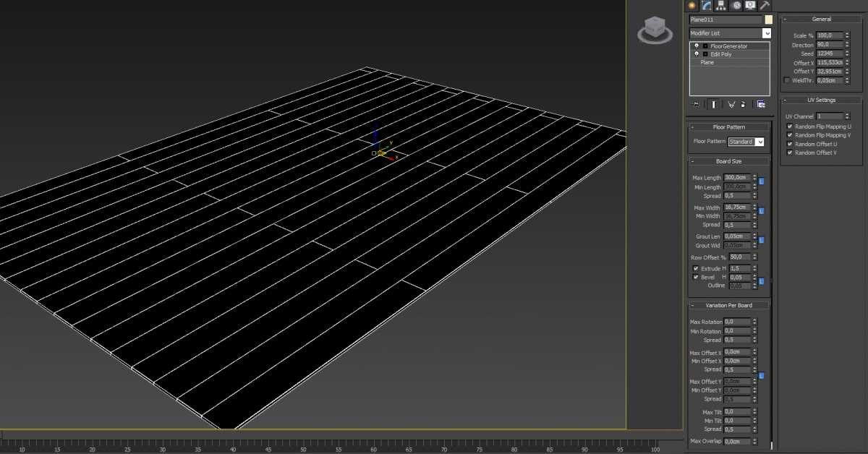The height and width of the screenshot is (454, 868).
Task: Enable the WeldThr. checkbox
Action: [787, 80]
